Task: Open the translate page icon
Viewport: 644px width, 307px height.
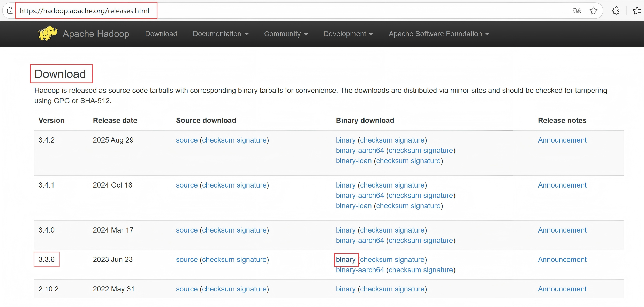Action: [x=577, y=11]
